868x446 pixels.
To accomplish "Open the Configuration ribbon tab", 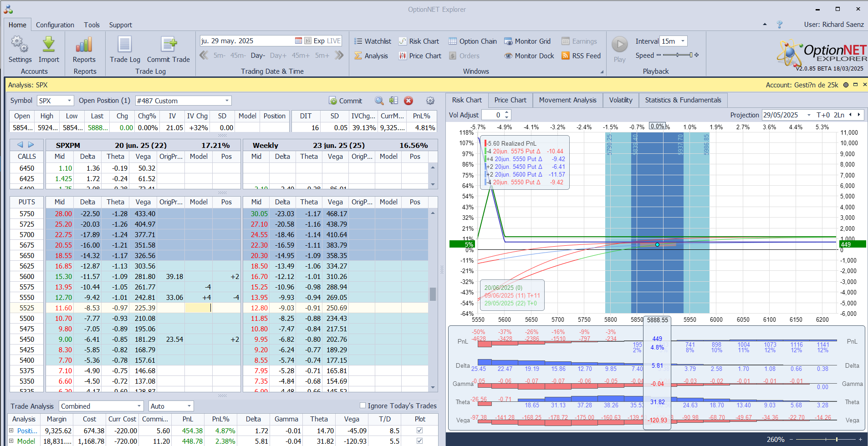I will coord(55,25).
